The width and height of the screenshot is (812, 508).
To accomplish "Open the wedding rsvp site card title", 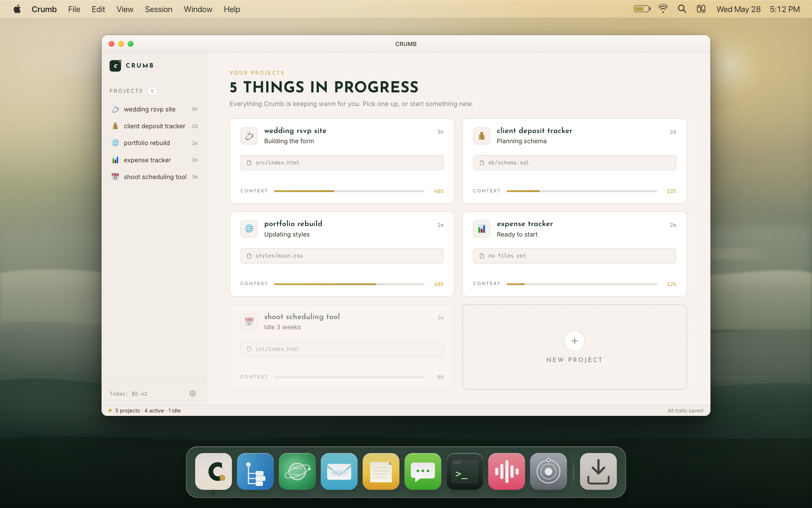I will coord(295,131).
